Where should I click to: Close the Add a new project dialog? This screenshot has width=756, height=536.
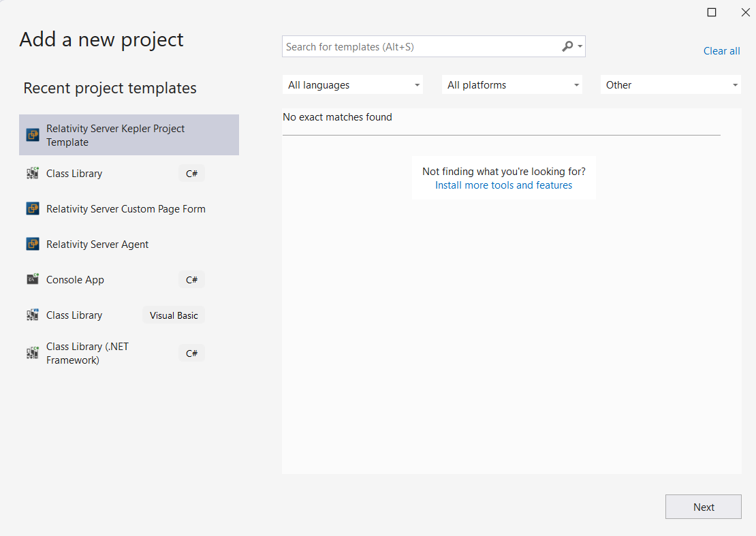coord(745,12)
